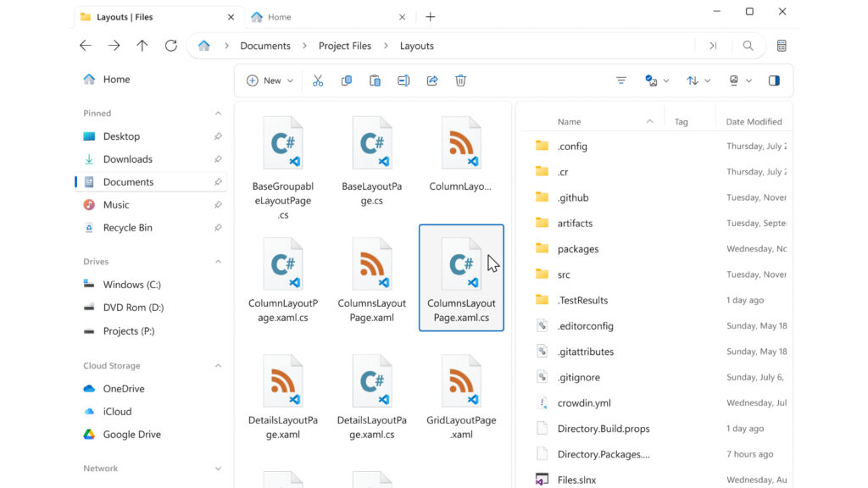This screenshot has width=868, height=488.
Task: Click the Rename icon in toolbar
Action: pos(403,80)
